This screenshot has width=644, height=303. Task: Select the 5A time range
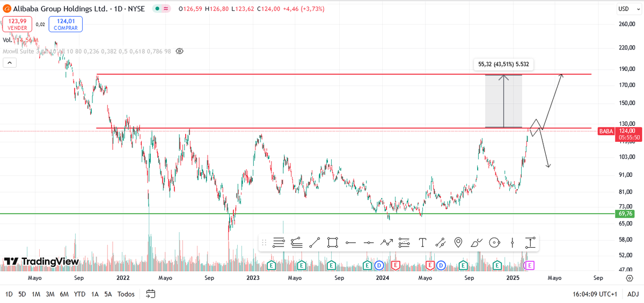pos(108,294)
